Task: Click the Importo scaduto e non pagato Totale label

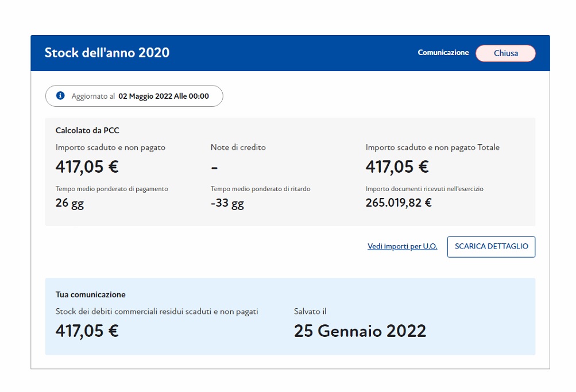Action: tap(432, 148)
